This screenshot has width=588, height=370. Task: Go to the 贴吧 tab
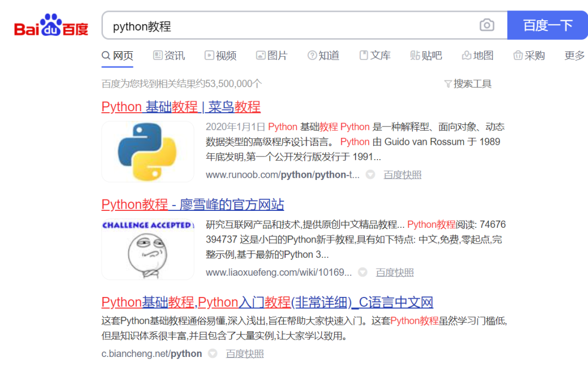[x=426, y=56]
